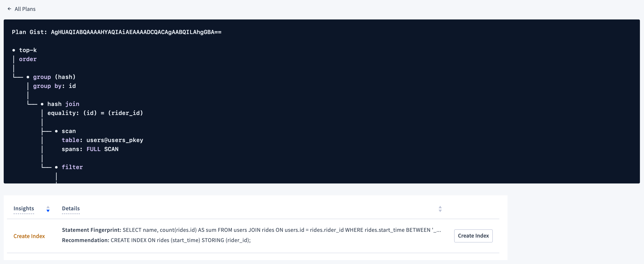Click the FULL SCAN spans text

pos(102,149)
